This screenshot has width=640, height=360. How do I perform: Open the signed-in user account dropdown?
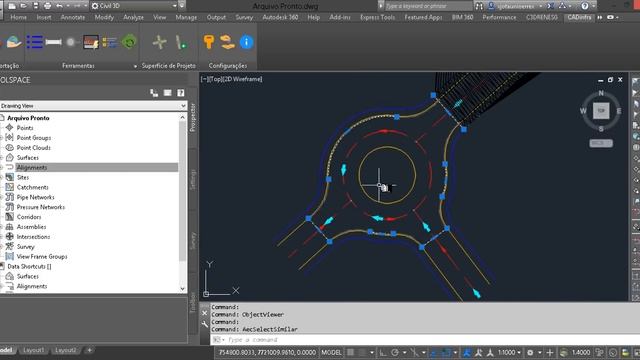point(516,6)
